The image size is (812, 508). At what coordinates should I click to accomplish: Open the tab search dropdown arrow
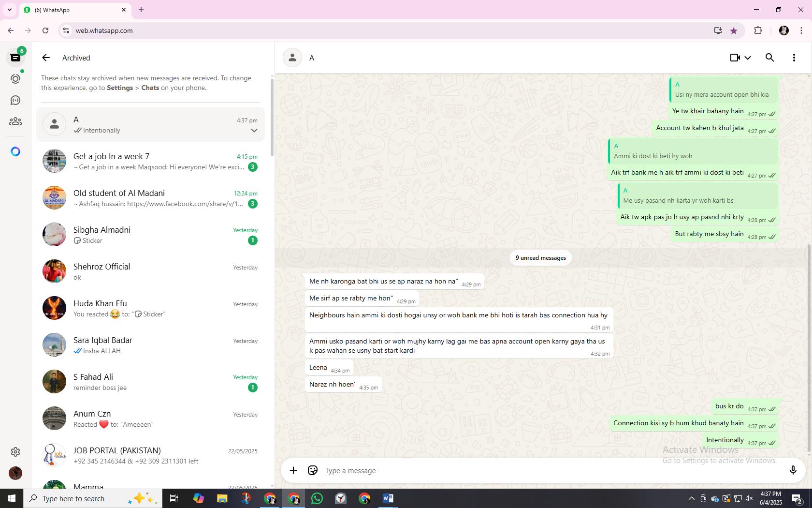(10, 10)
